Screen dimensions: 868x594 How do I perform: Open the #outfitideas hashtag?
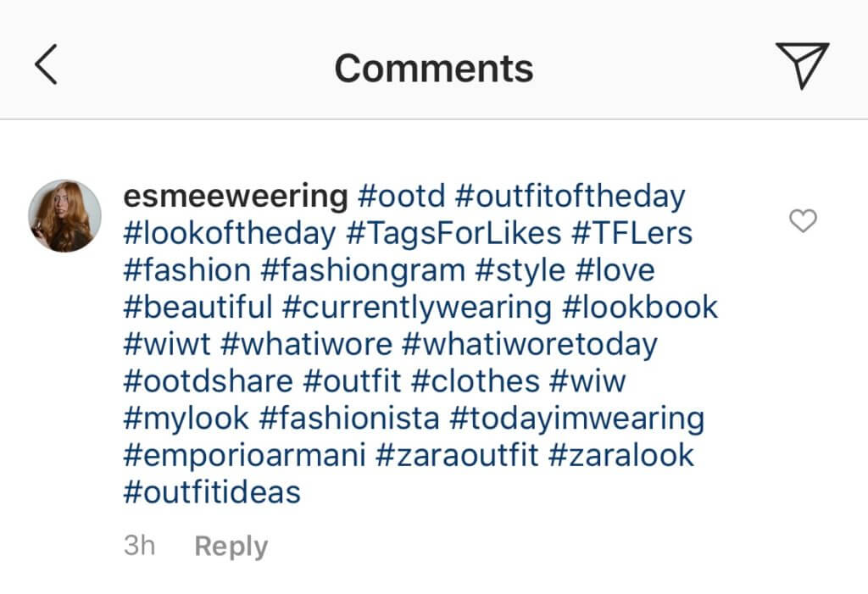pyautogui.click(x=212, y=491)
